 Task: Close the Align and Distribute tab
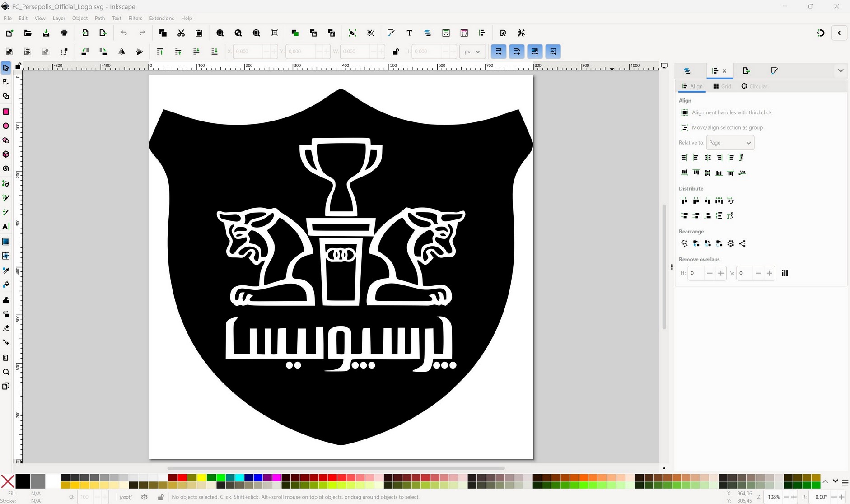(724, 71)
